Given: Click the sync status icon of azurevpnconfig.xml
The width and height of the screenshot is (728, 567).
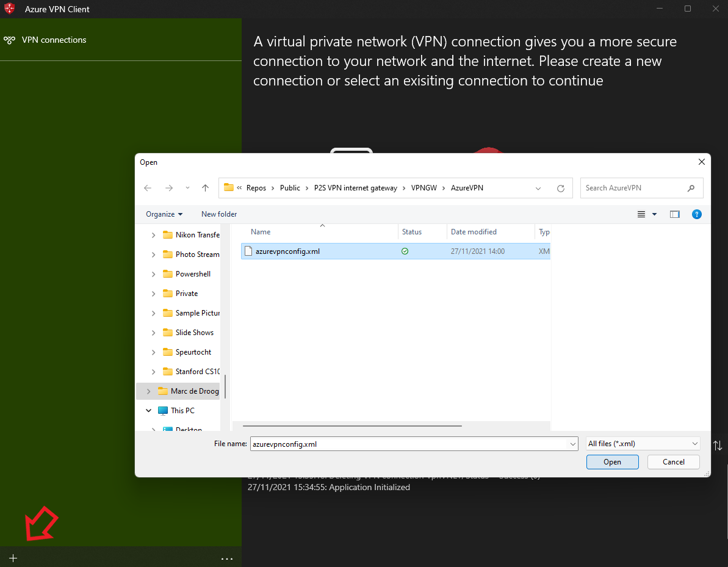Looking at the screenshot, I should pyautogui.click(x=405, y=251).
